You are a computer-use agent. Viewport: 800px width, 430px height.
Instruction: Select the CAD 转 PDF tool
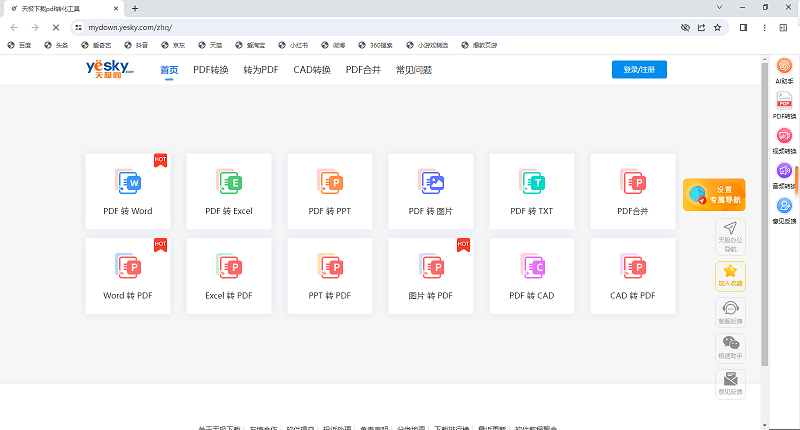point(632,274)
